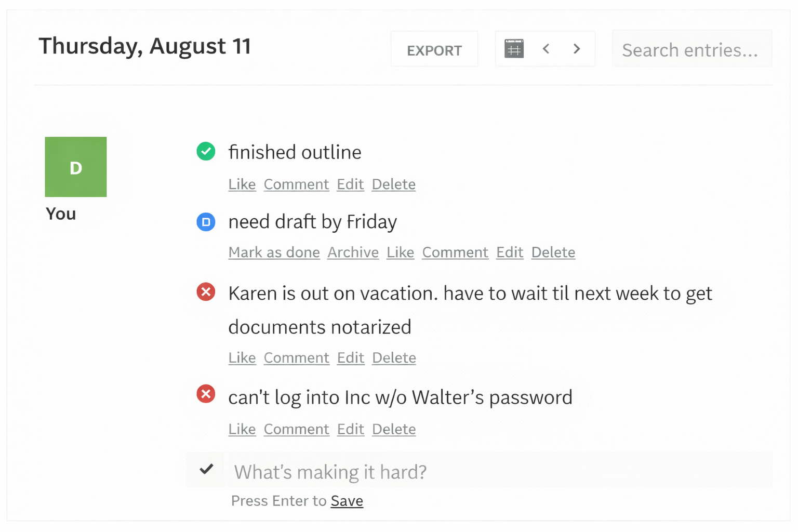This screenshot has width=798, height=532.
Task: Archive the need draft by Friday entry
Action: (353, 252)
